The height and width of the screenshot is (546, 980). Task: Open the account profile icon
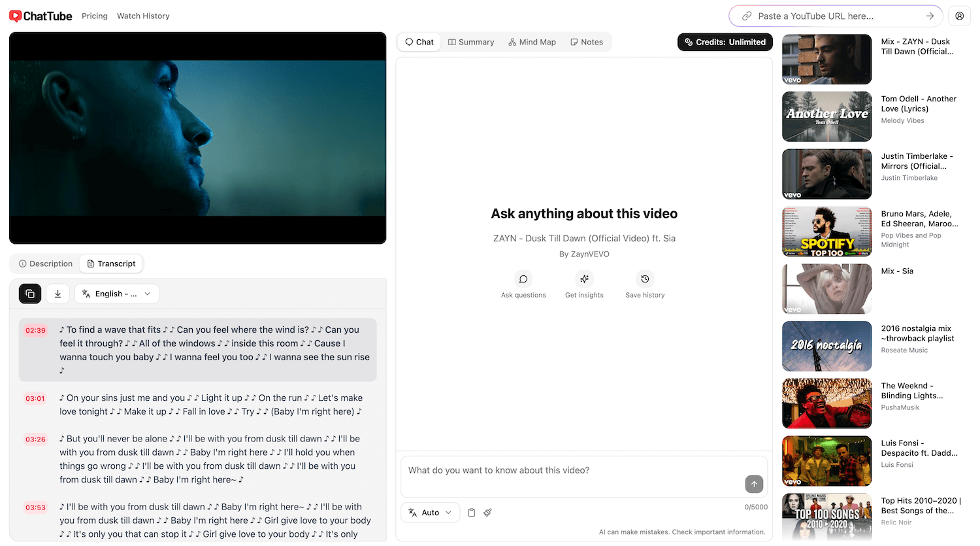(959, 15)
